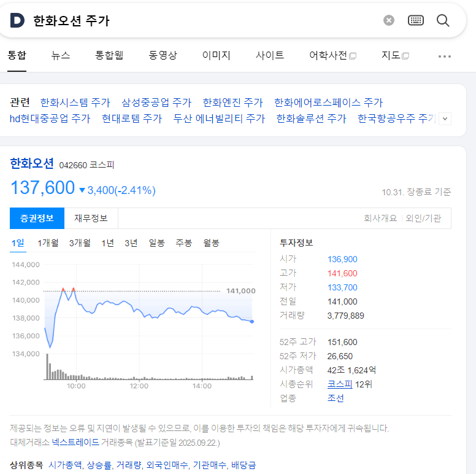The image size is (476, 474).
Task: Switch to the 통합웹 tab
Action: click(x=109, y=55)
